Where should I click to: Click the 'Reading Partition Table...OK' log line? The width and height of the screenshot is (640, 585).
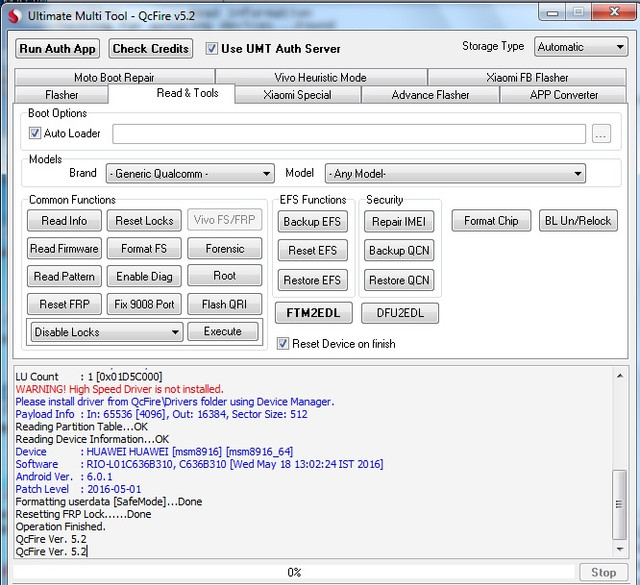82,427
